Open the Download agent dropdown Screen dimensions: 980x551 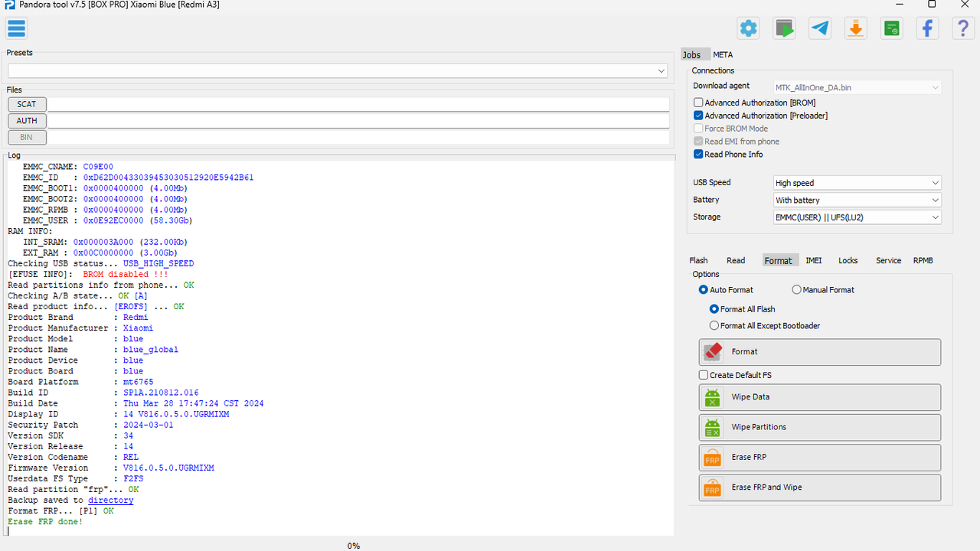pos(857,88)
